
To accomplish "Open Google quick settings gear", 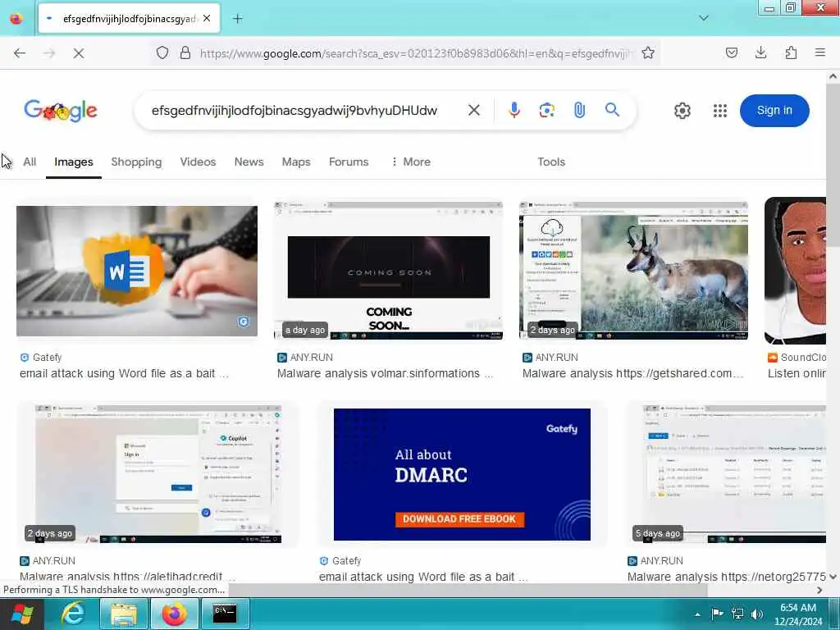I will [x=682, y=111].
